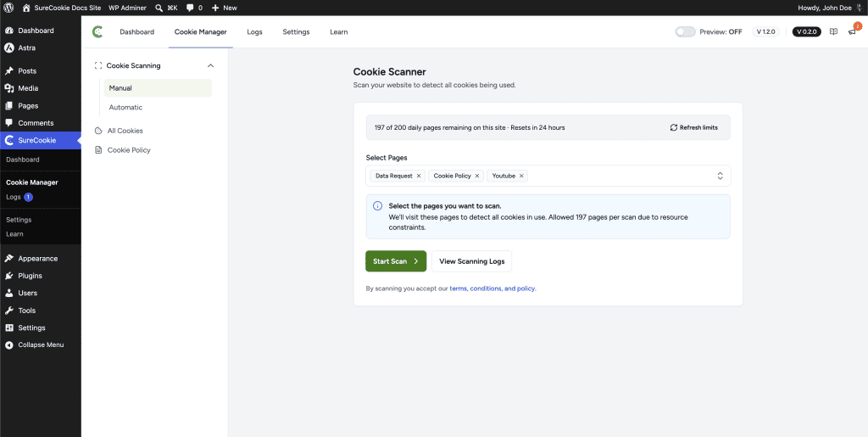The width and height of the screenshot is (868, 437).
Task: Collapse the Cookie Scanning section
Action: (x=210, y=65)
